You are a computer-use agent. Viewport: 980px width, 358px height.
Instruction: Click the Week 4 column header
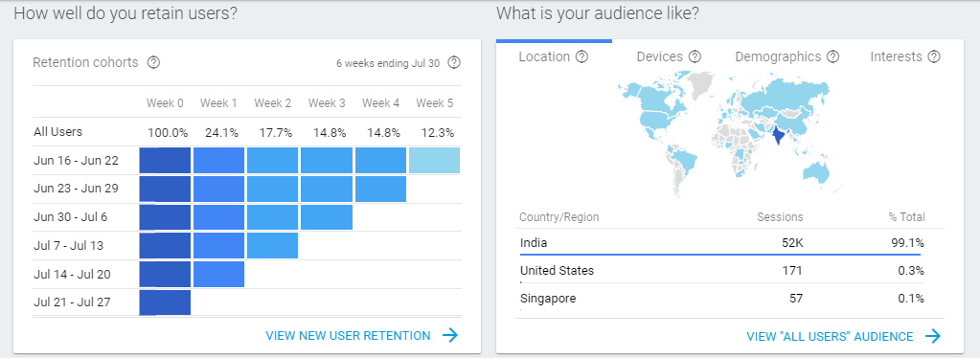380,103
